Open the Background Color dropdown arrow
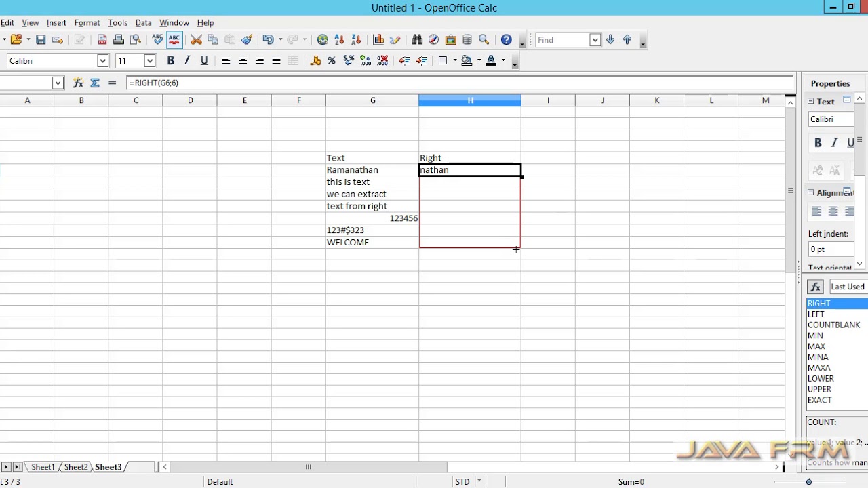 point(479,61)
